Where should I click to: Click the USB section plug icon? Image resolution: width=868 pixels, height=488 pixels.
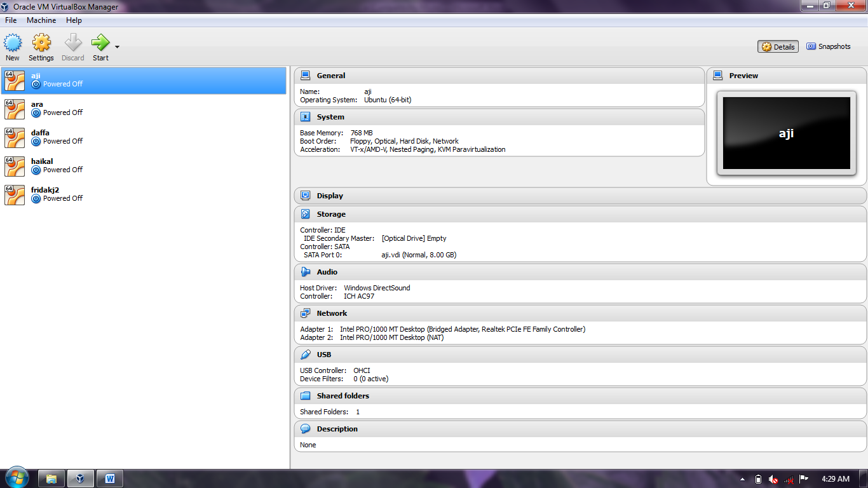pos(305,355)
